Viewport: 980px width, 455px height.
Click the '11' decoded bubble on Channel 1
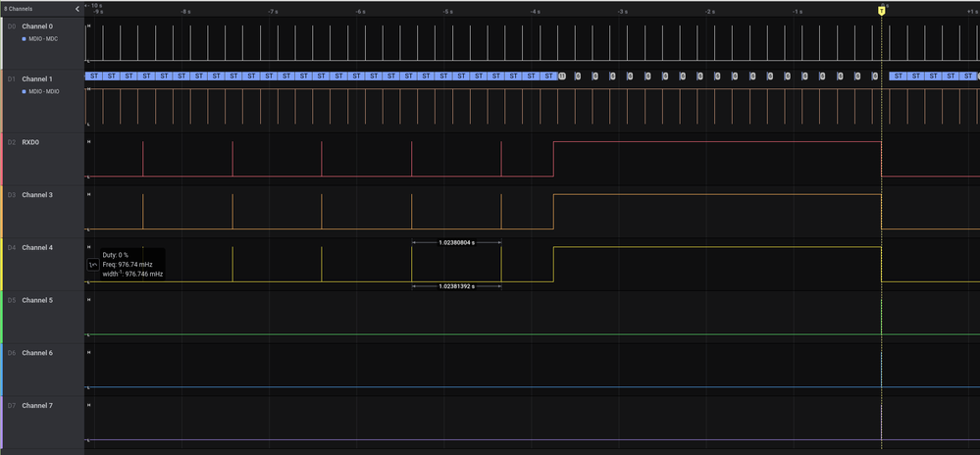click(x=561, y=76)
